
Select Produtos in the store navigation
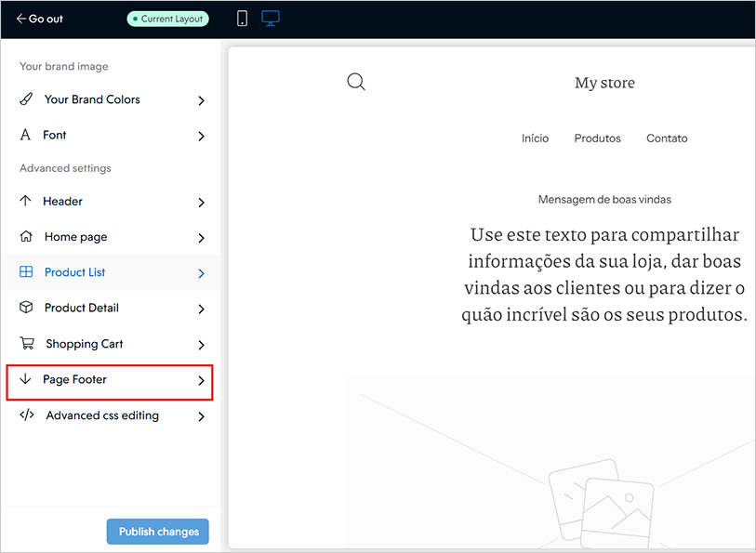point(597,138)
